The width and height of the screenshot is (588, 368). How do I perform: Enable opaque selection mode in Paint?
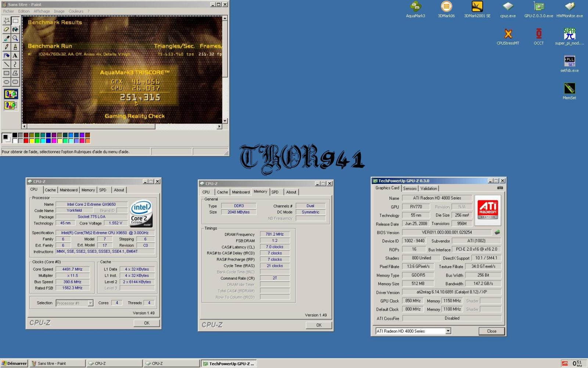(x=11, y=94)
